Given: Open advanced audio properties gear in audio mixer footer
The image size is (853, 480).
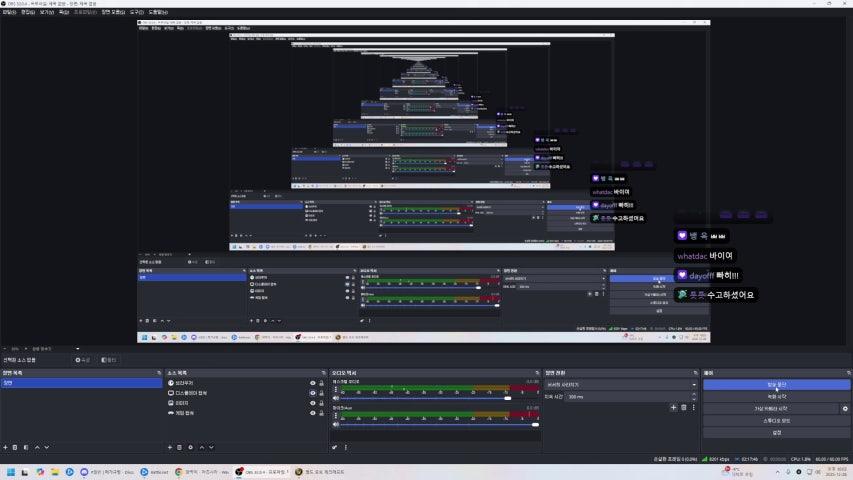Looking at the screenshot, I should coord(335,447).
